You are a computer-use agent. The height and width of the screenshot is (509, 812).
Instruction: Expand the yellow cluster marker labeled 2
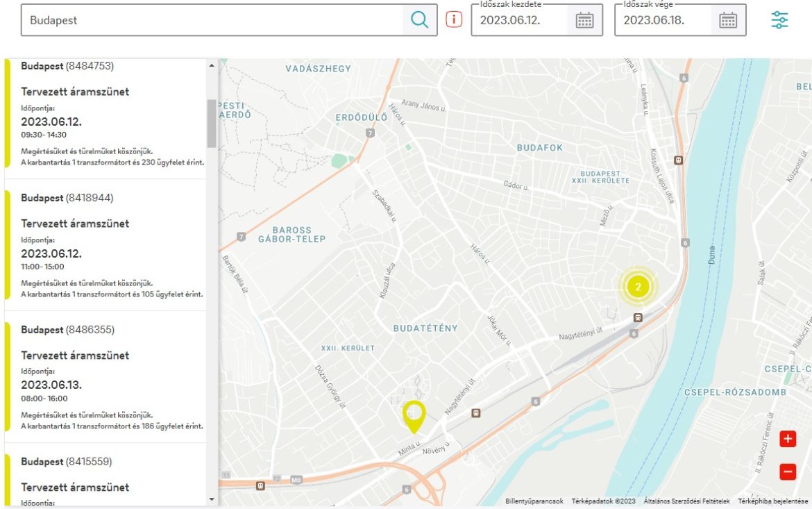638,285
